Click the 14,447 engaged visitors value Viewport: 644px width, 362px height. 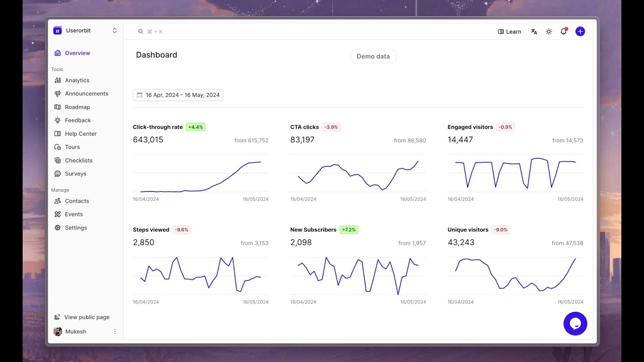tap(460, 140)
